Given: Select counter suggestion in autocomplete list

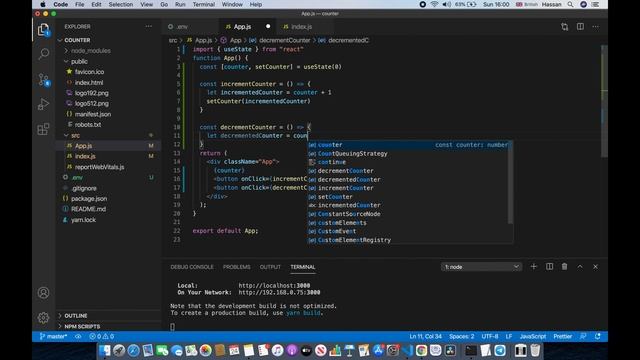Looking at the screenshot, I should [408, 145].
